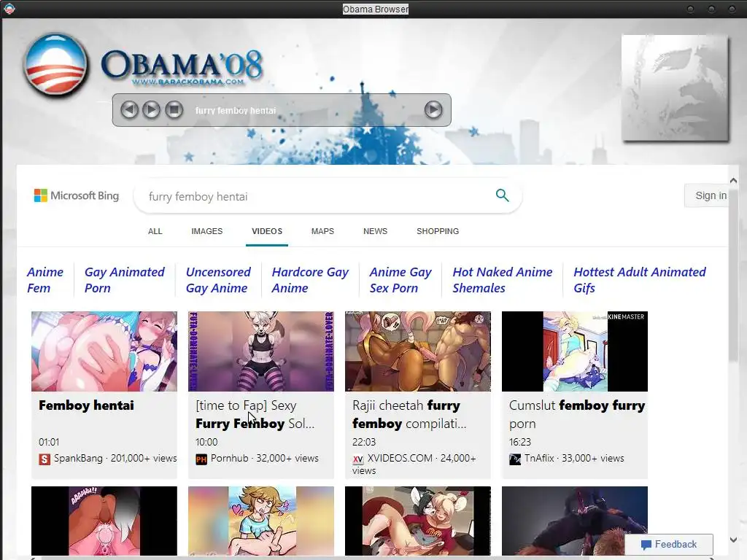This screenshot has width=747, height=560.
Task: Click the browser Stop square button
Action: (x=174, y=110)
